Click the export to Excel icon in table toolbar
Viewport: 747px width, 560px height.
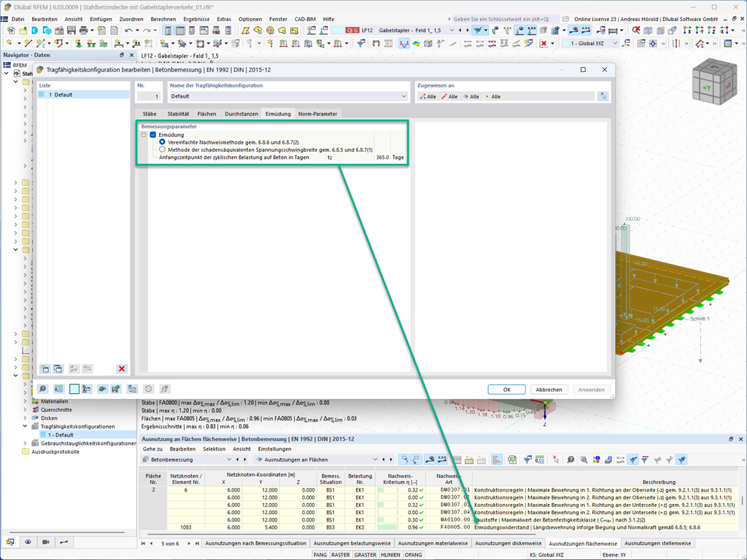pyautogui.click(x=512, y=459)
